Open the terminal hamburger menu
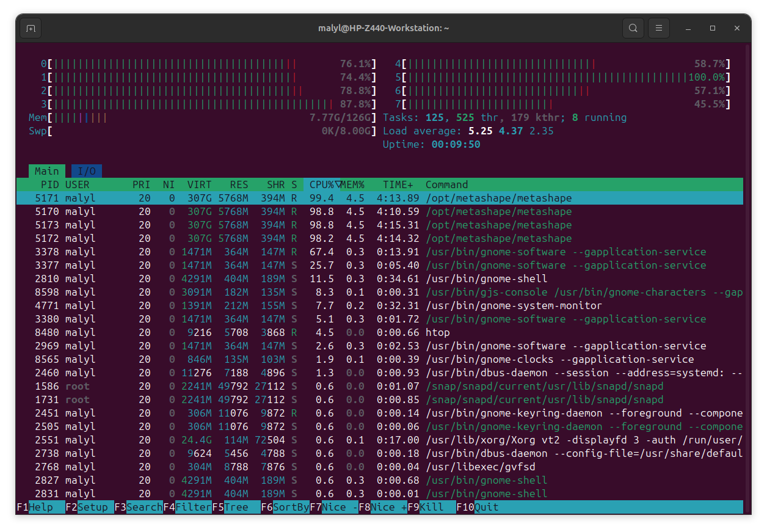Image resolution: width=767 pixels, height=532 pixels. tap(658, 28)
